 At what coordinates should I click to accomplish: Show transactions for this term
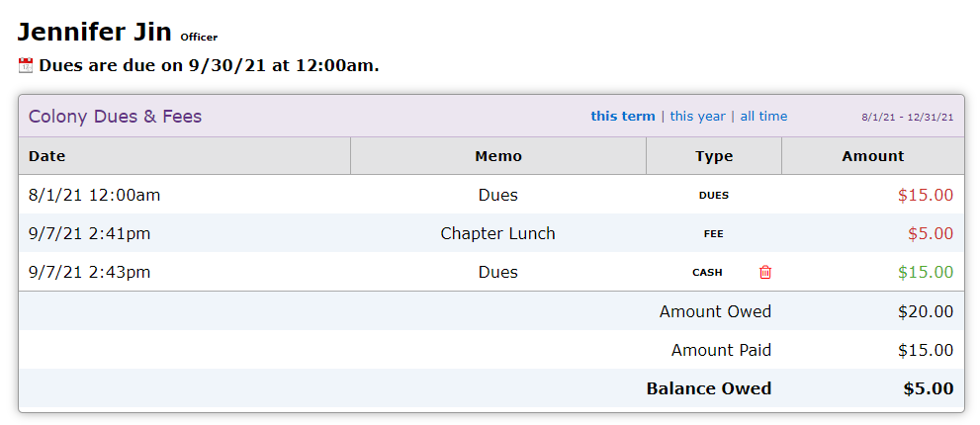coord(622,117)
